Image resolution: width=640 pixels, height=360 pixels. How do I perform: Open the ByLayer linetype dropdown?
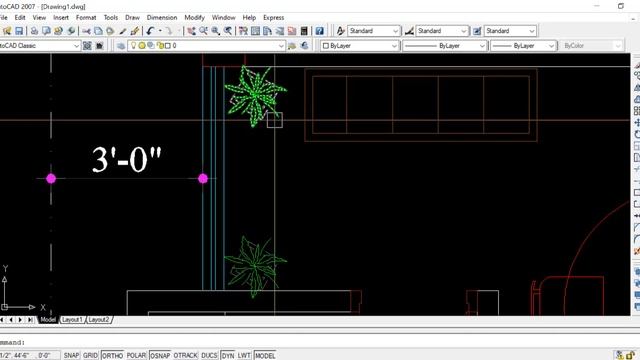pyautogui.click(x=482, y=46)
